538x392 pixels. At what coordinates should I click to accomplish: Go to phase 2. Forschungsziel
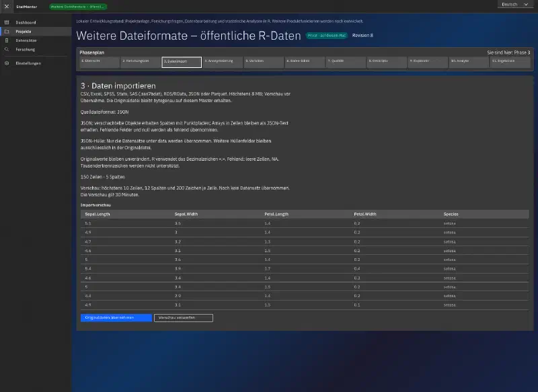(x=141, y=62)
